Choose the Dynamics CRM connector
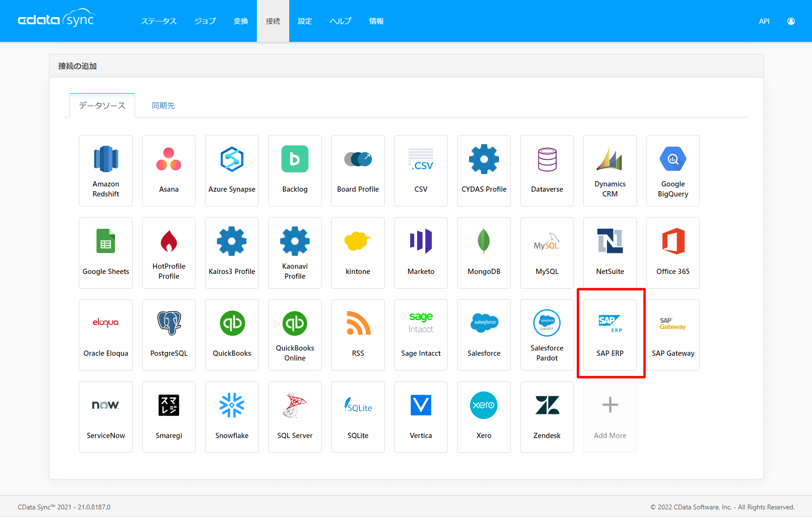 [x=610, y=171]
